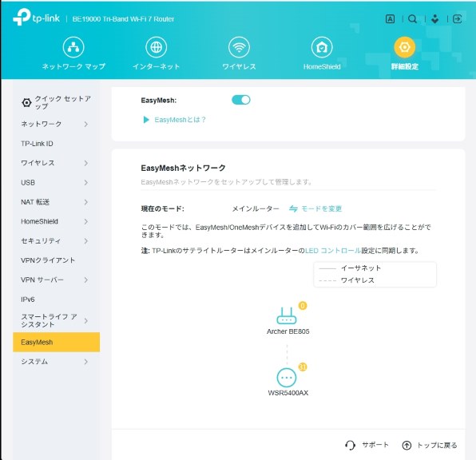The image size is (476, 460).
Task: Expand the セキュリティ sidebar chevron
Action: click(x=86, y=241)
